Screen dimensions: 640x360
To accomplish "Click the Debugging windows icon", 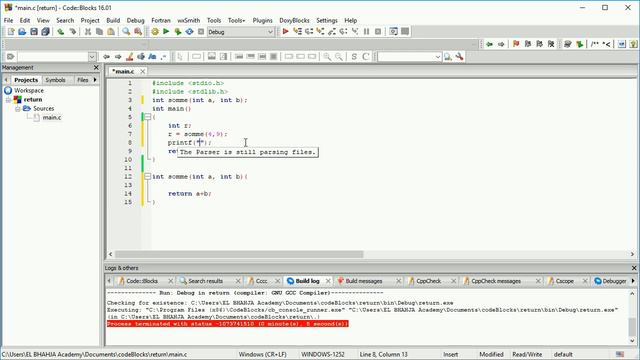I will (x=393, y=32).
